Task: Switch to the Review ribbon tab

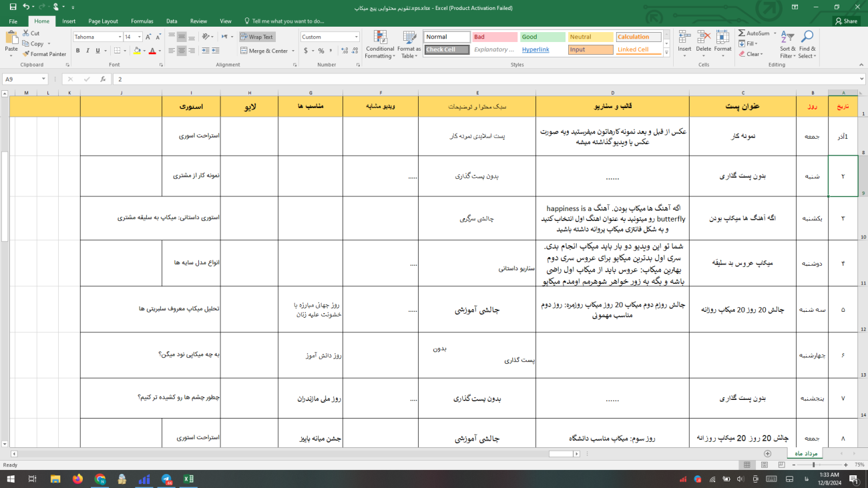Action: (x=198, y=21)
